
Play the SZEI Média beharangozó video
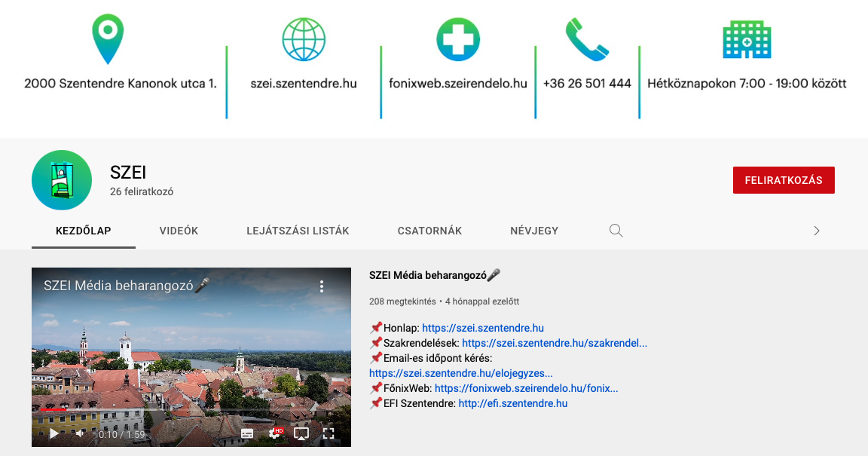click(x=53, y=434)
